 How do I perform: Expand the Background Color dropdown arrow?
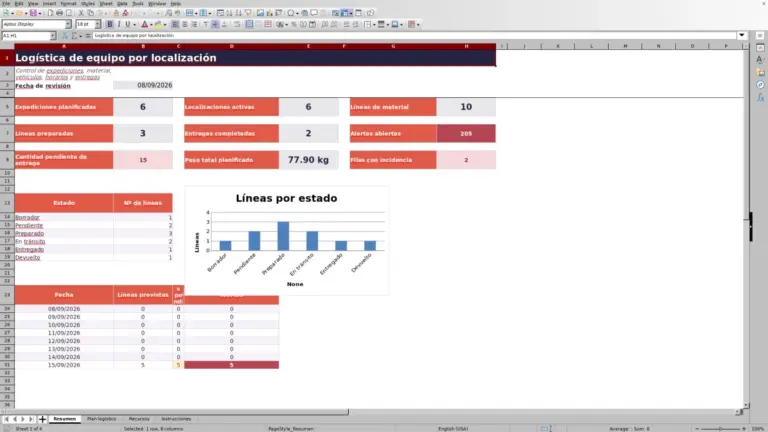pos(165,24)
